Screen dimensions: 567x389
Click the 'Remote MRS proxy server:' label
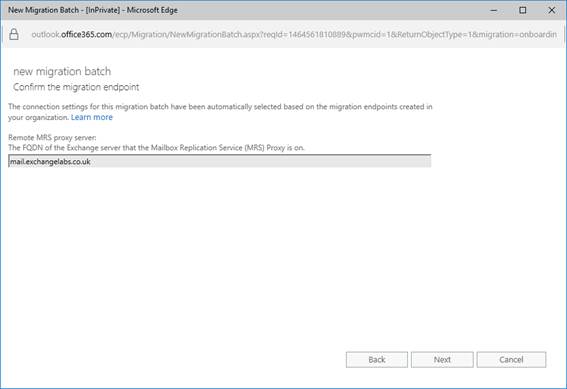pyautogui.click(x=52, y=137)
